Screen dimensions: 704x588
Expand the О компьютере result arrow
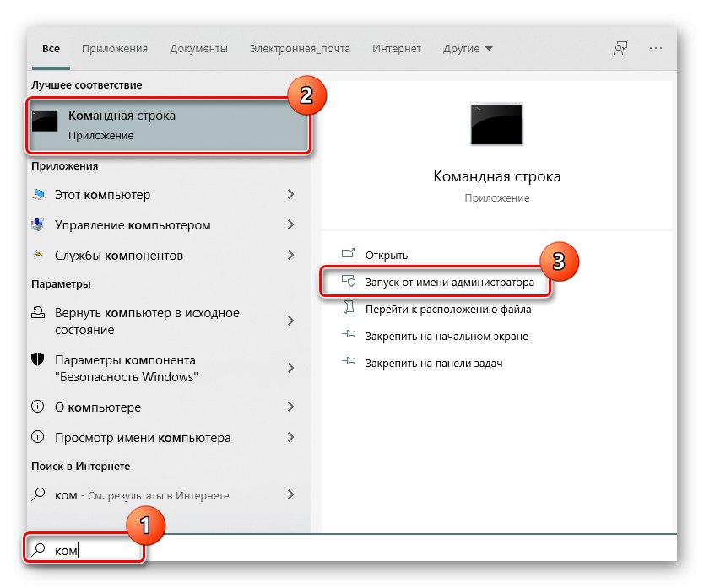pos(291,407)
